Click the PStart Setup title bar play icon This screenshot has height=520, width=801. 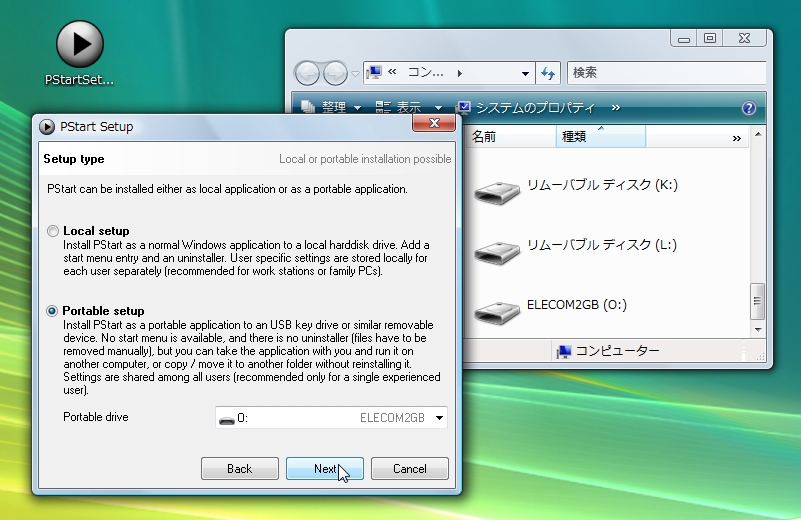click(x=46, y=127)
